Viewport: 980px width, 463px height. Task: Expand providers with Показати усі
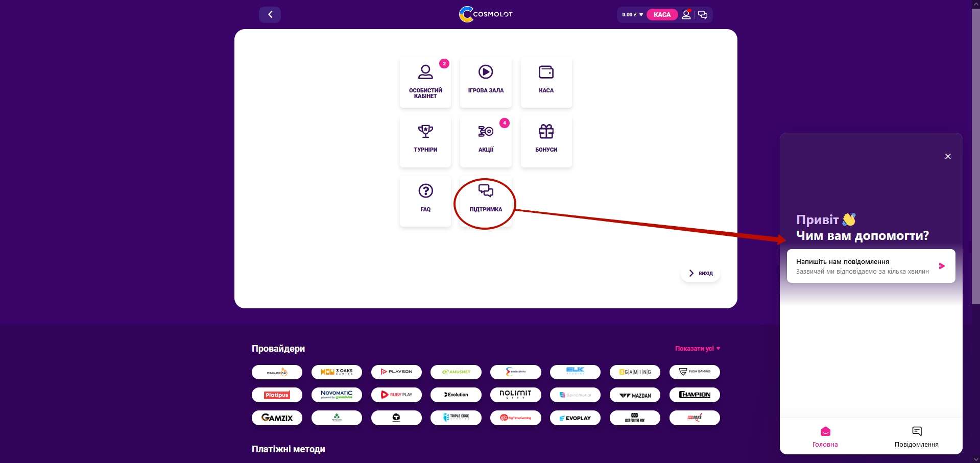pyautogui.click(x=697, y=349)
